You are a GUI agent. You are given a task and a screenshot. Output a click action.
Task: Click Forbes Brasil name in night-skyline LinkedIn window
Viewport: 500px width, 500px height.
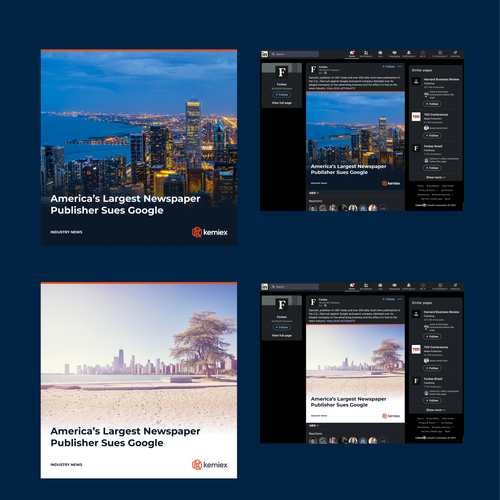click(433, 146)
